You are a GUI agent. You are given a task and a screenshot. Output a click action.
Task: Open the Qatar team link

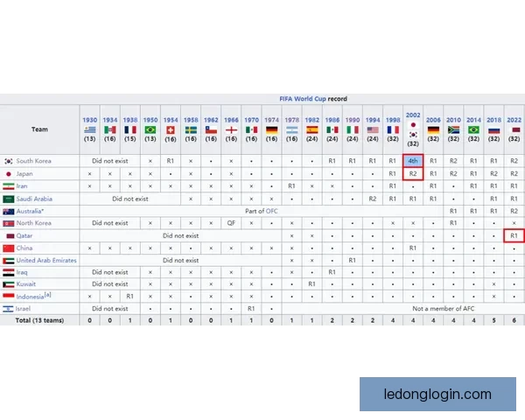(24, 235)
